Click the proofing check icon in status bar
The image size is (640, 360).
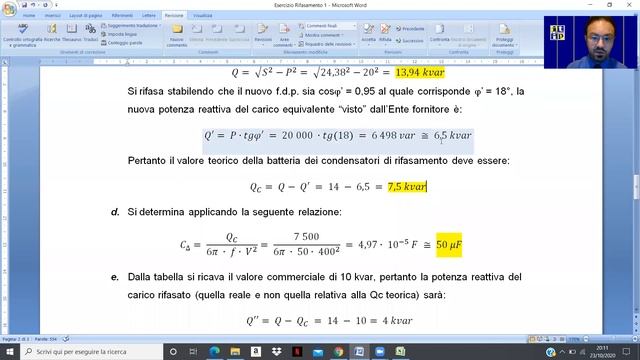66,339
